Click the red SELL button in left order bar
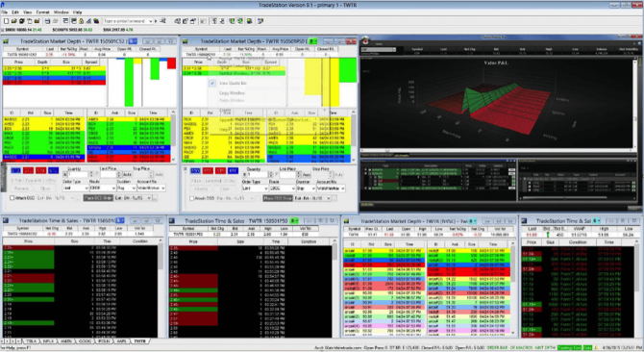 click(x=28, y=170)
